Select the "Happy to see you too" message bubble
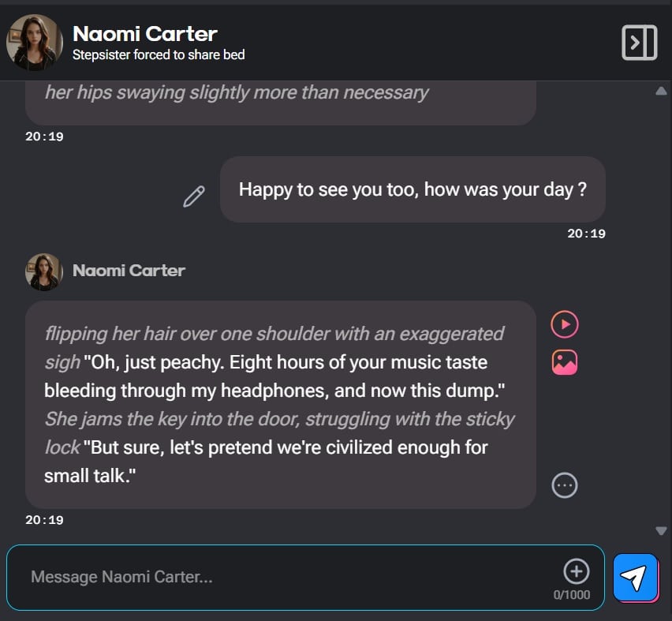The width and height of the screenshot is (672, 621). [413, 189]
